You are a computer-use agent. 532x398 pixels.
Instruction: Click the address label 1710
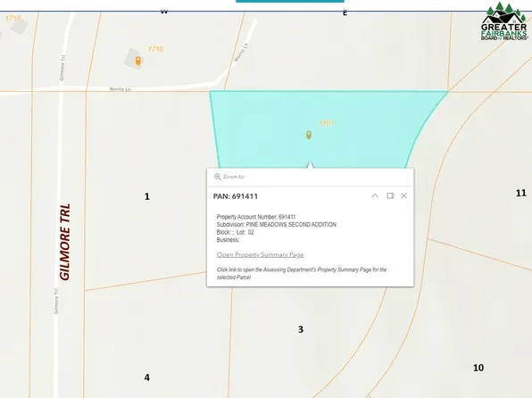coord(155,49)
